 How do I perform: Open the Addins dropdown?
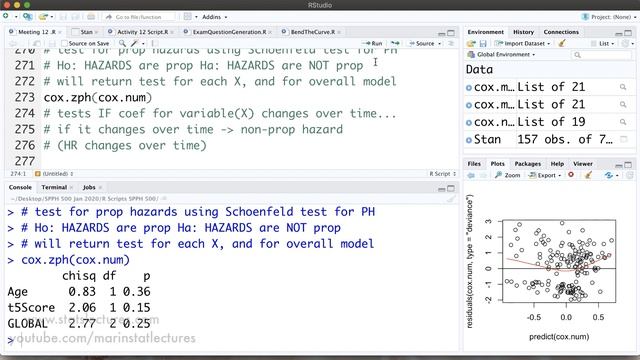click(x=215, y=17)
